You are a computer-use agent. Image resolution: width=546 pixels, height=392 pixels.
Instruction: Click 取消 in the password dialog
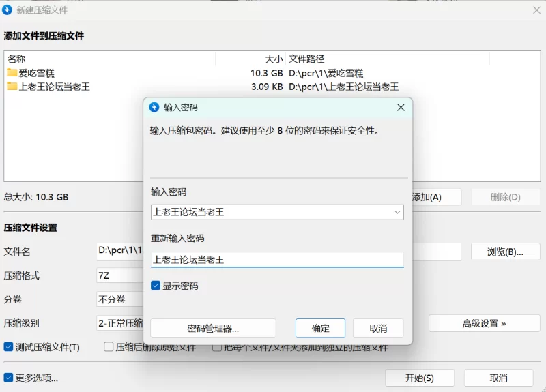pos(378,328)
